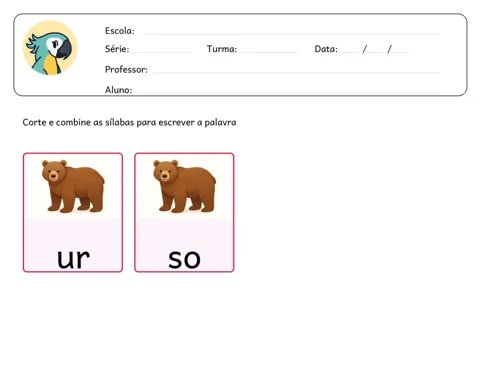Click the Professor blank line
Viewport: 480px width, 384px height.
click(x=296, y=72)
